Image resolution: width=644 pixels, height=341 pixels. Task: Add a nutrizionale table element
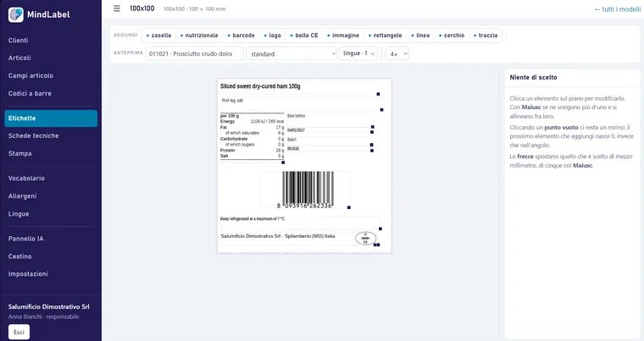(199, 36)
